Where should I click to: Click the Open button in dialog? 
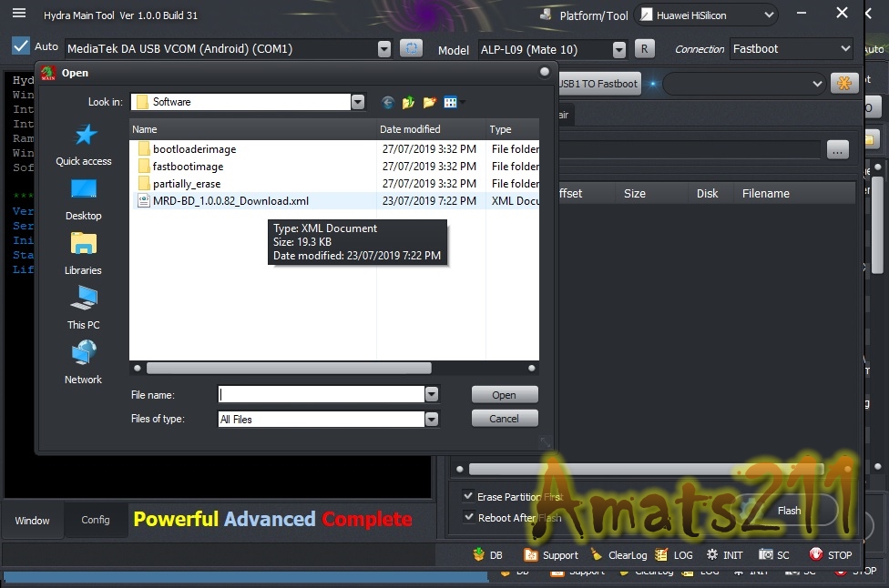point(505,395)
